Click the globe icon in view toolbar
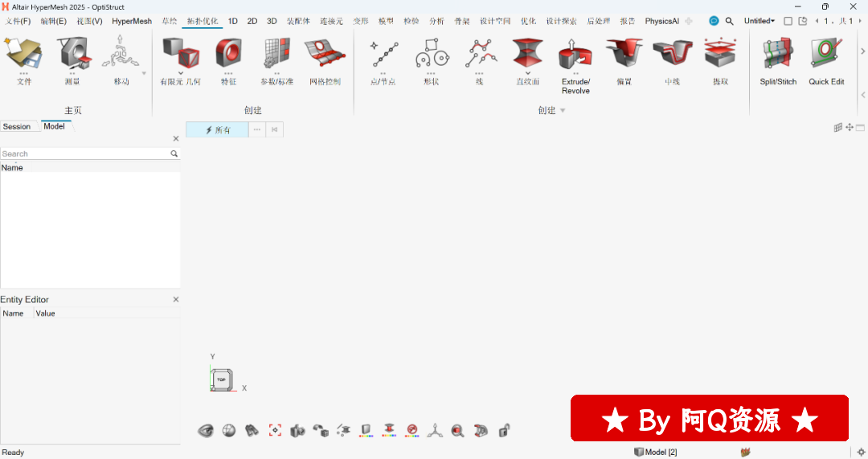 [228, 430]
